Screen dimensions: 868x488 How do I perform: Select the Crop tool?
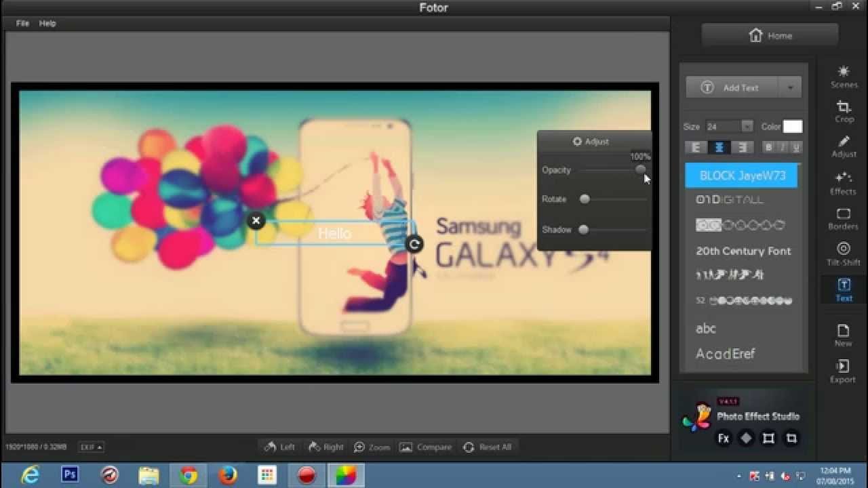click(x=844, y=113)
